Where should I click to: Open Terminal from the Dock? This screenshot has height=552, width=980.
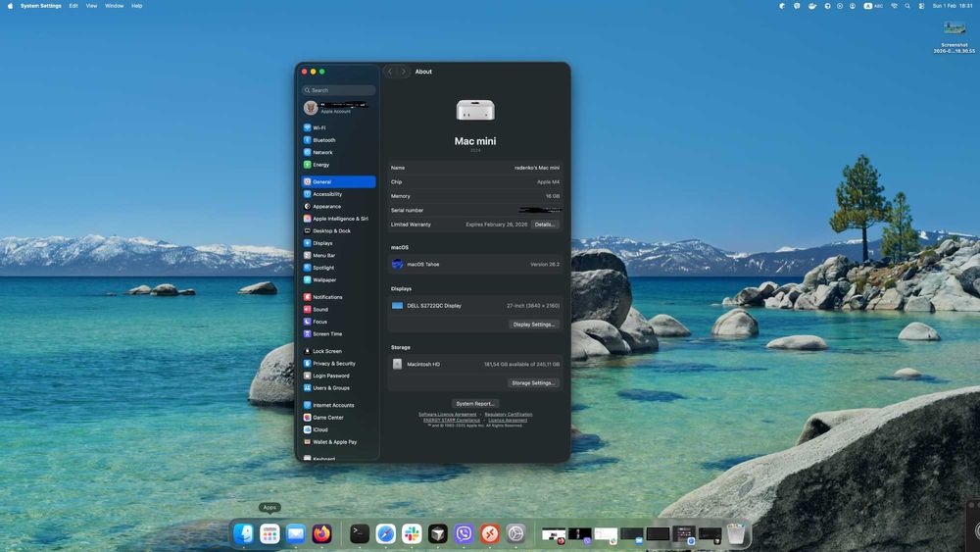click(360, 534)
